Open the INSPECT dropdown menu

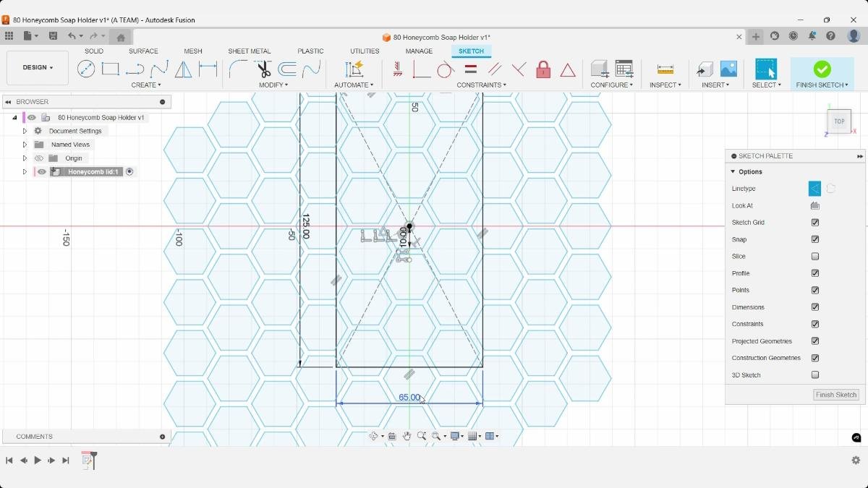pos(665,85)
